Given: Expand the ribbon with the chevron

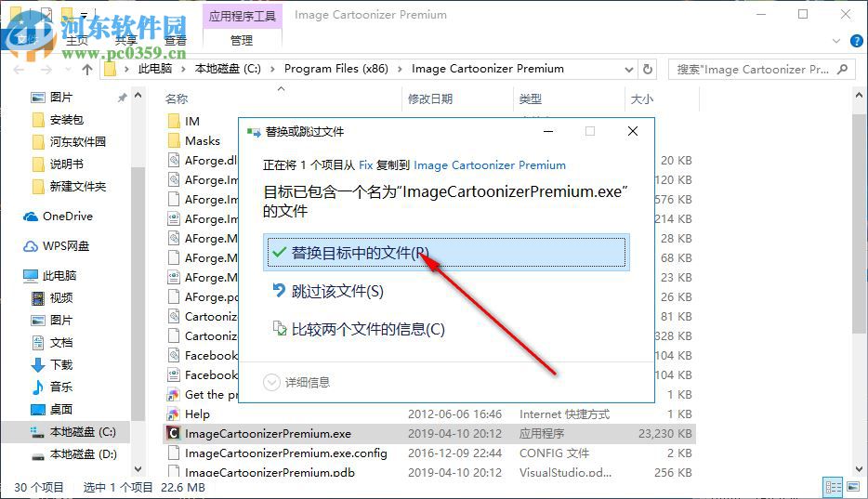Looking at the screenshot, I should point(835,41).
